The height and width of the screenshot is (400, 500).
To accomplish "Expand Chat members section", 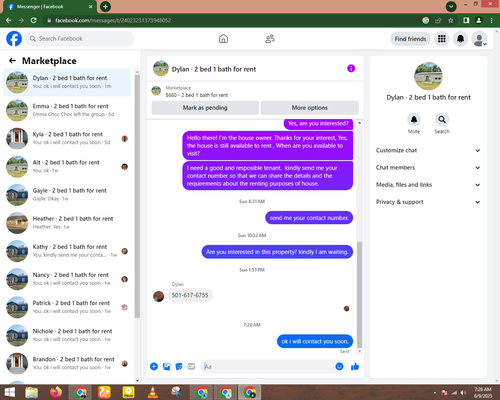I will coord(428,168).
